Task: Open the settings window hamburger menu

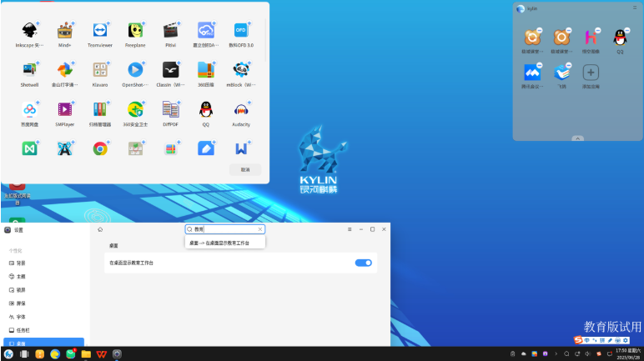Action: (x=349, y=228)
